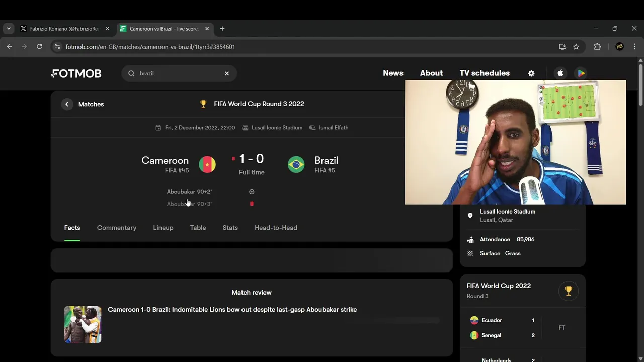Expand the tab search dropdown arrow
The image size is (644, 362).
tap(9, 29)
